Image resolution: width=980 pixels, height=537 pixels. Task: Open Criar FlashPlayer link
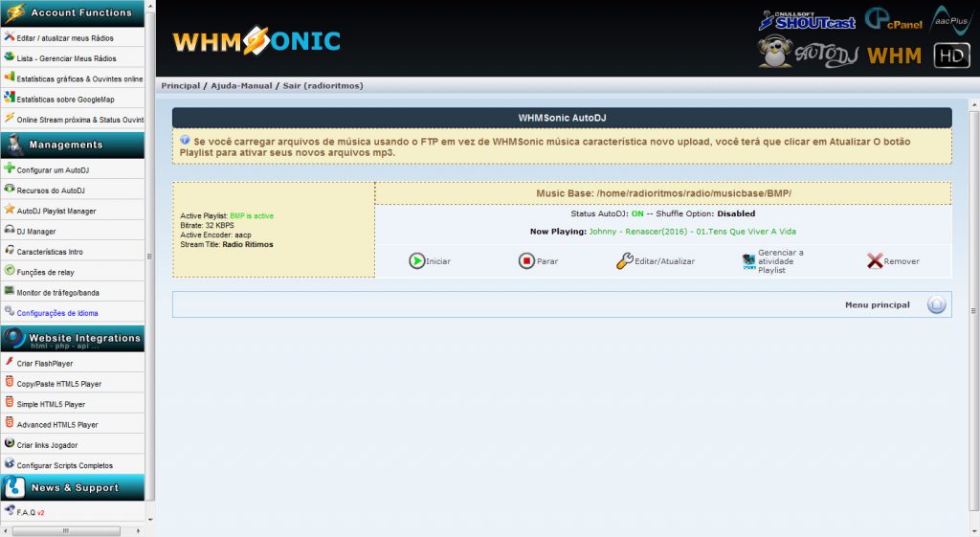pyautogui.click(x=44, y=363)
